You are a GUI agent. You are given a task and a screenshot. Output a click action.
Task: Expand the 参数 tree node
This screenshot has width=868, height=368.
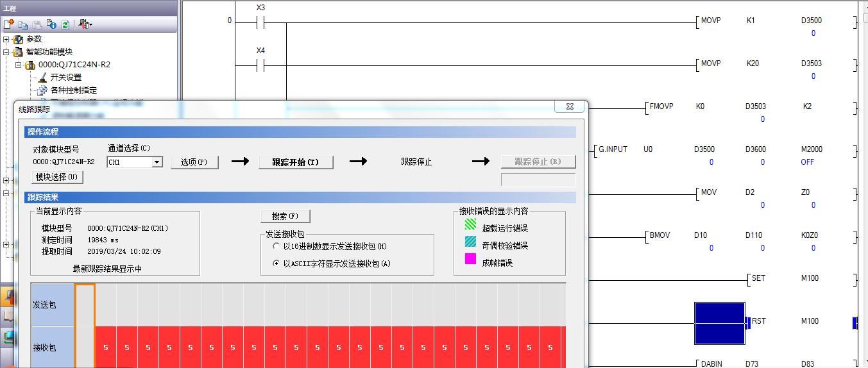point(6,39)
